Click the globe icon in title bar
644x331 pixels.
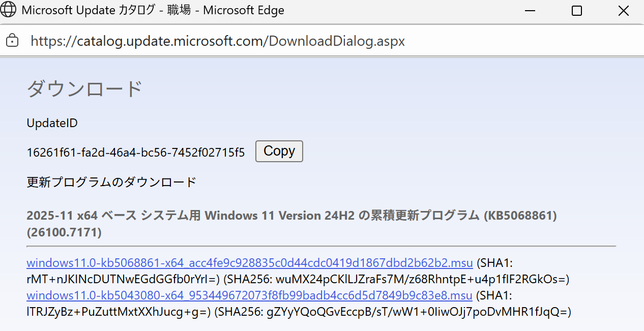coord(10,10)
